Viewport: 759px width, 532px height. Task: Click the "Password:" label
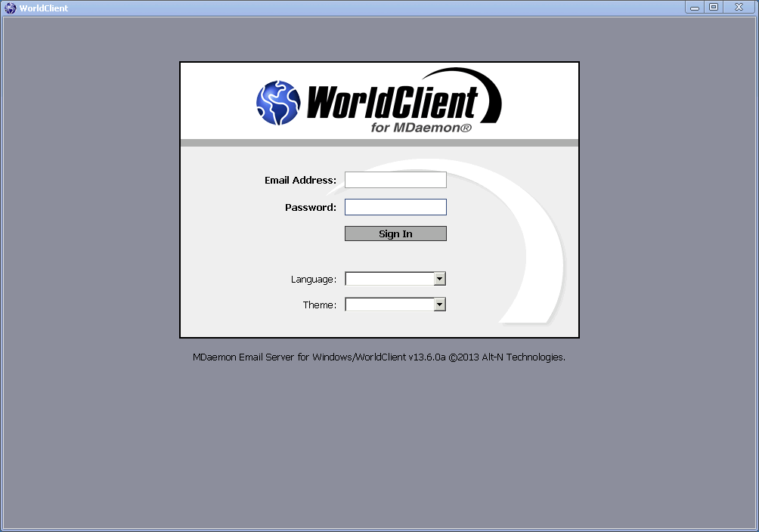click(x=310, y=207)
